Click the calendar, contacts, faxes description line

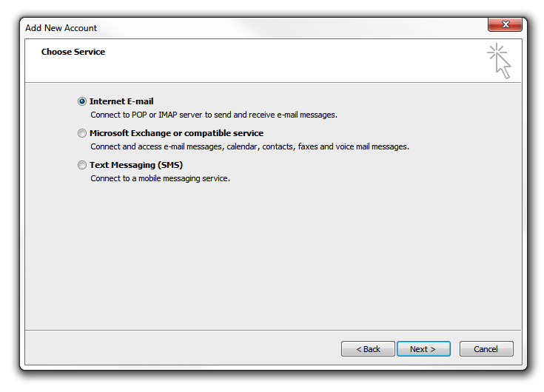[250, 146]
